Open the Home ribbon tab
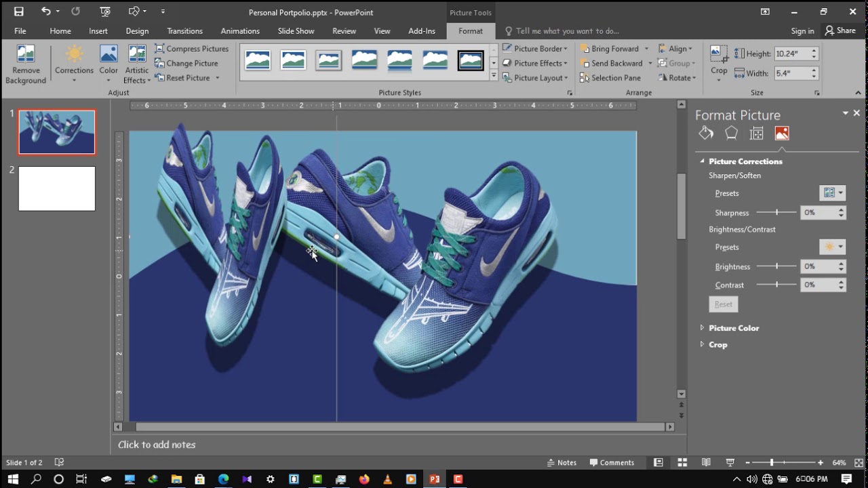Screen dimensions: 868x488 pyautogui.click(x=60, y=31)
